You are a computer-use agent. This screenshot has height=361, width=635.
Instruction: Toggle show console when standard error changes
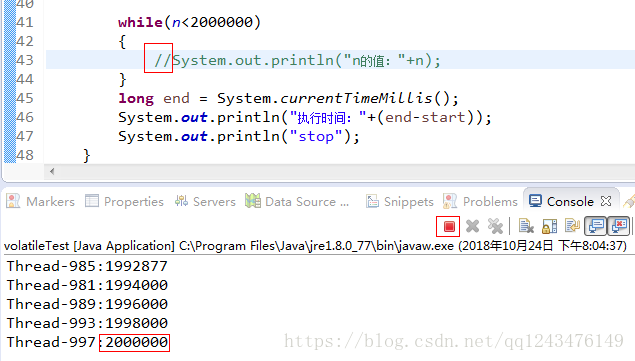[x=619, y=226]
